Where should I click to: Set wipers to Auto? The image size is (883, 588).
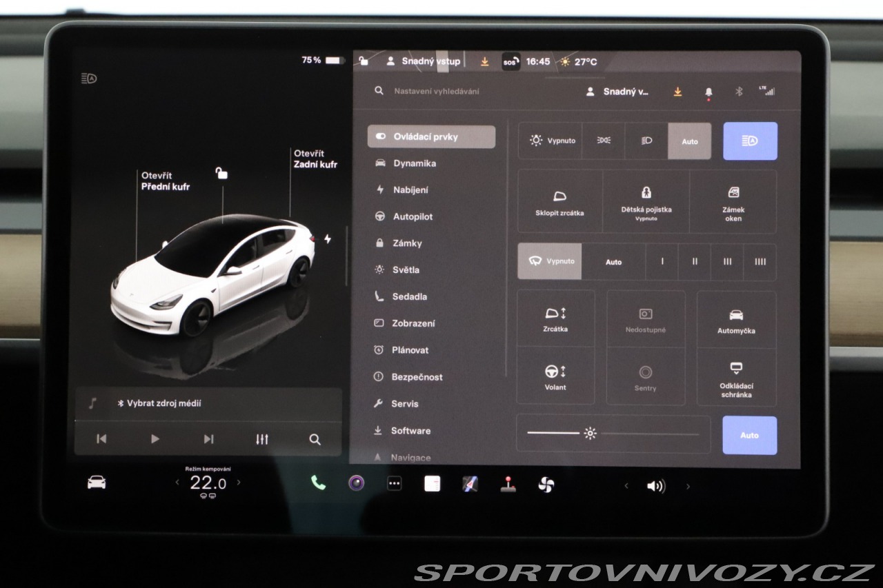(x=613, y=262)
